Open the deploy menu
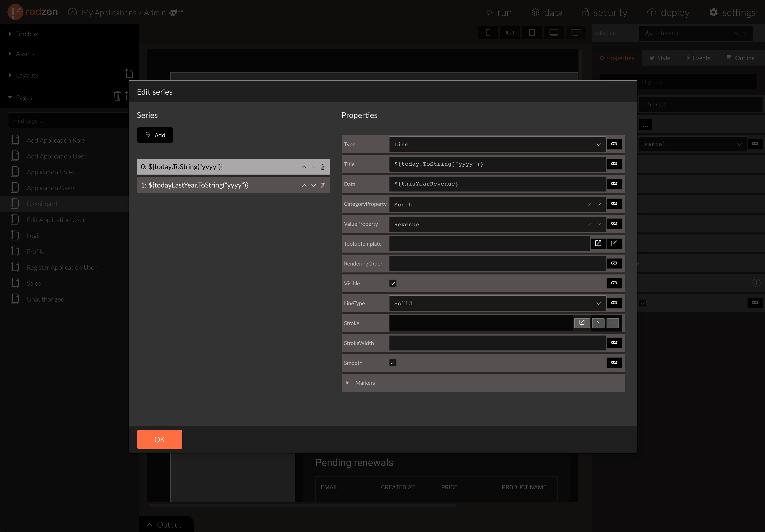Screen dimensions: 765x532 coord(668,13)
